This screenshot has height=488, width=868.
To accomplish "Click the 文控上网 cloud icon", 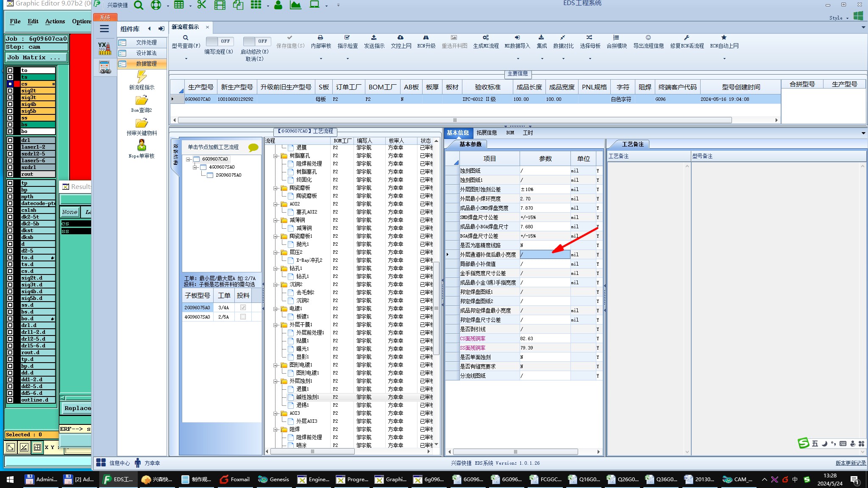I will (x=401, y=38).
